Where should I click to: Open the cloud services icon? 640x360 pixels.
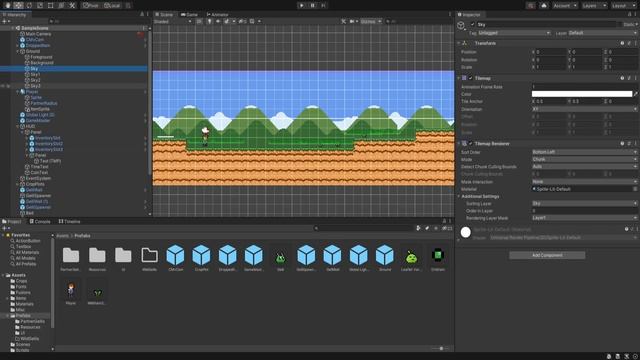click(544, 5)
